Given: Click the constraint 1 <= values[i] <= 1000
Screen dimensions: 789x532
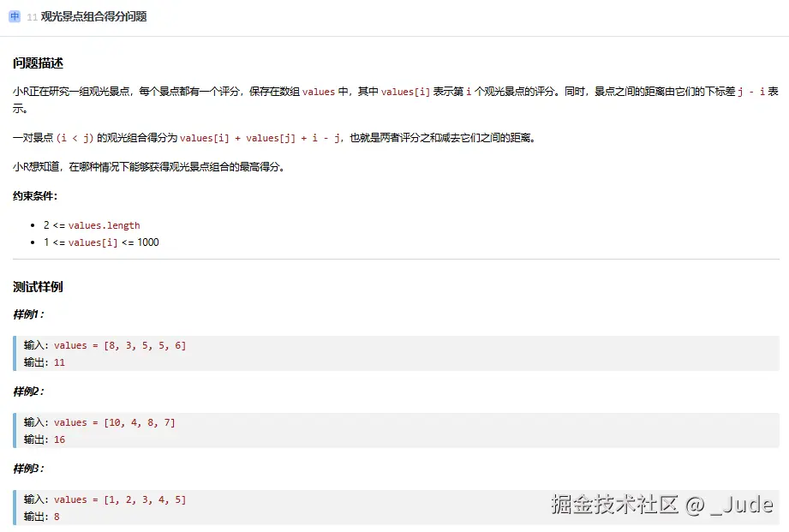Looking at the screenshot, I should (x=101, y=242).
